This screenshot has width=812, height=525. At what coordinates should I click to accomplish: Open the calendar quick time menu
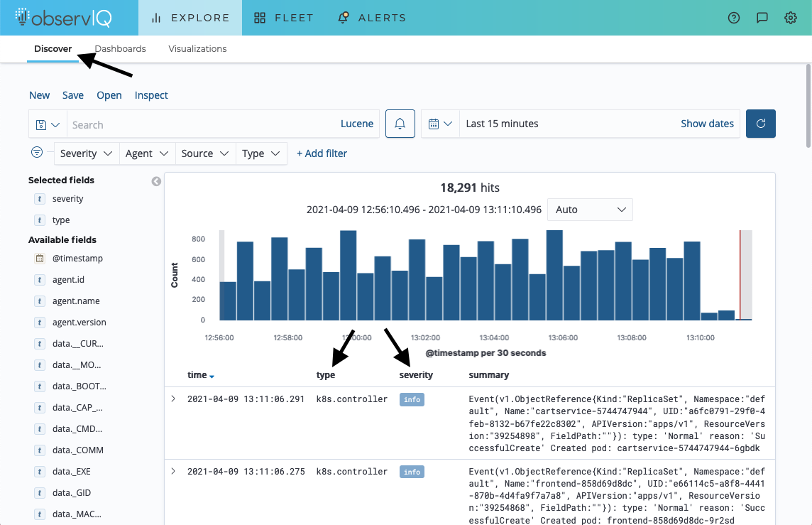441,124
